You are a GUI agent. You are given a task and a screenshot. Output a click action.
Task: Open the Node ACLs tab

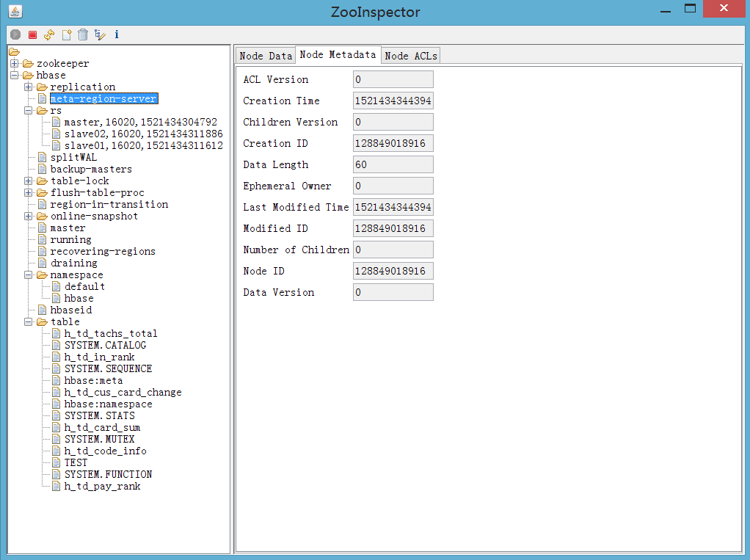point(411,56)
